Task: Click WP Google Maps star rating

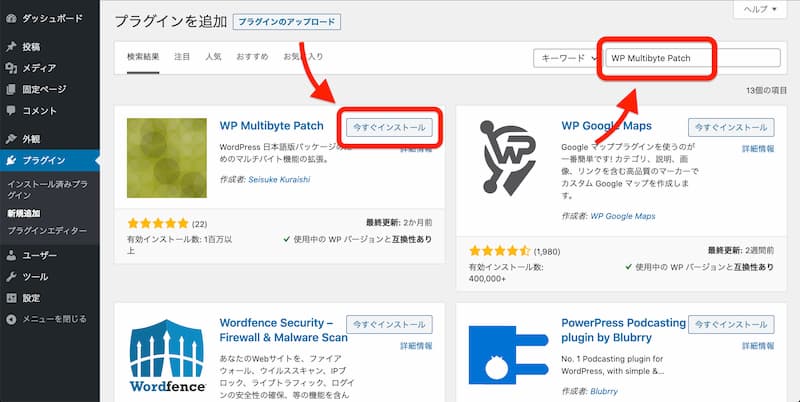Action: point(500,251)
